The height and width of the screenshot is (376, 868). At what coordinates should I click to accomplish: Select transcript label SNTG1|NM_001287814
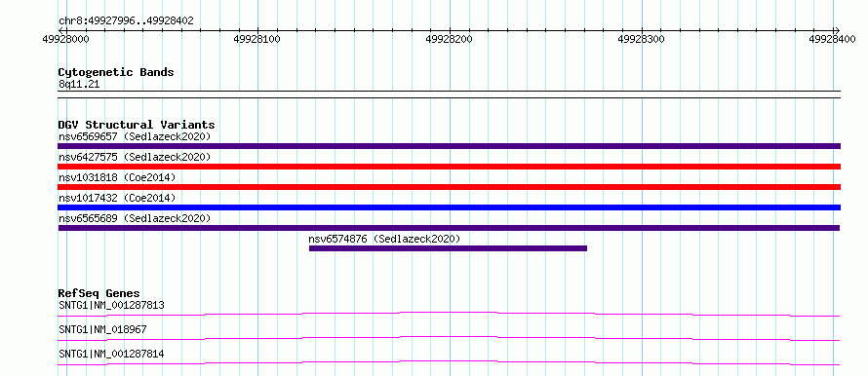pos(111,354)
